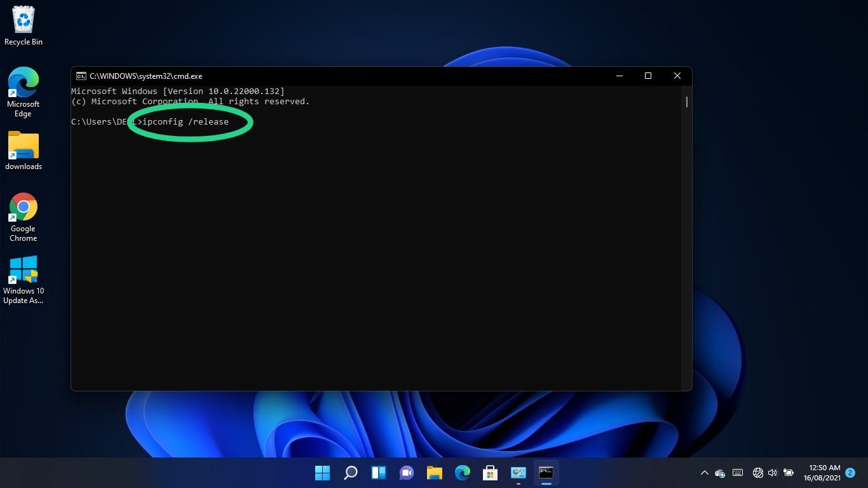Open the Microsoft Store
This screenshot has height=488, width=868.
(490, 473)
